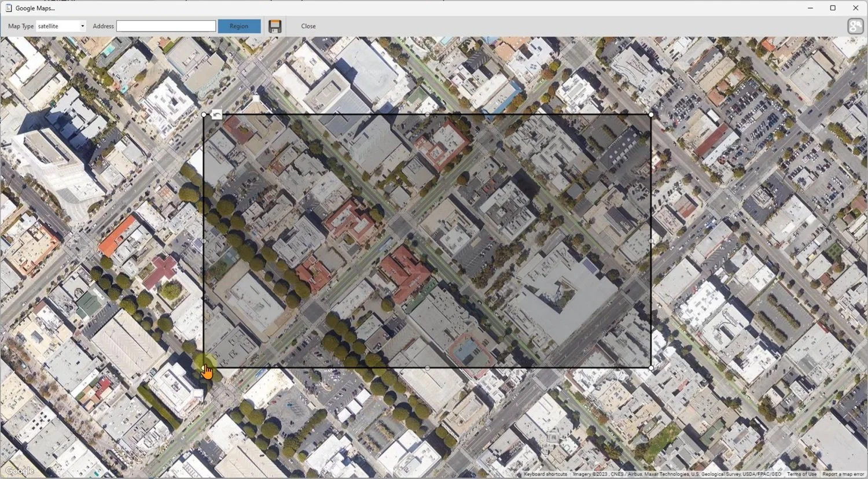Click the Report a map error link
The width and height of the screenshot is (868, 479).
pyautogui.click(x=843, y=474)
